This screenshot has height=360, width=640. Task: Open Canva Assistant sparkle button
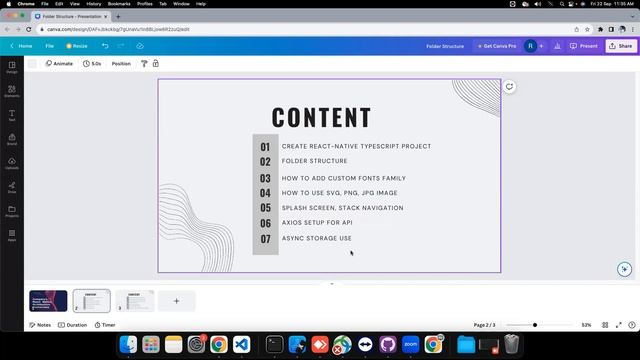click(x=624, y=269)
